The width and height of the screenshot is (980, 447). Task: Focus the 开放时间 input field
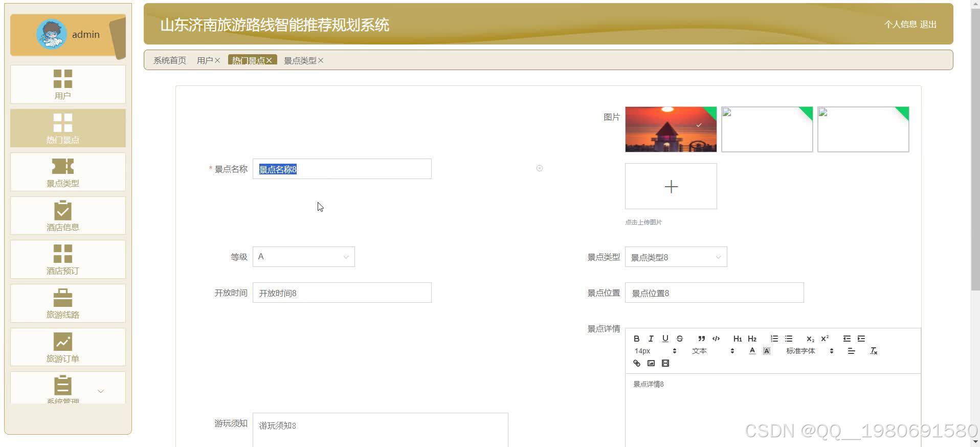click(x=342, y=293)
